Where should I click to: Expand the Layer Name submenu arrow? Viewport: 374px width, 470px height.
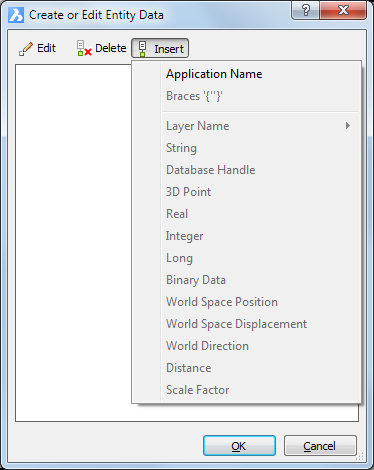pyautogui.click(x=348, y=126)
